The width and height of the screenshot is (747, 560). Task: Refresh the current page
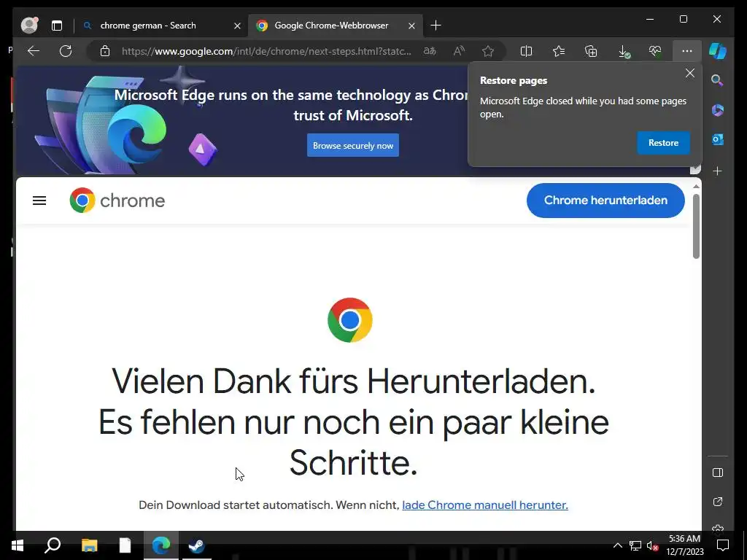tap(66, 51)
